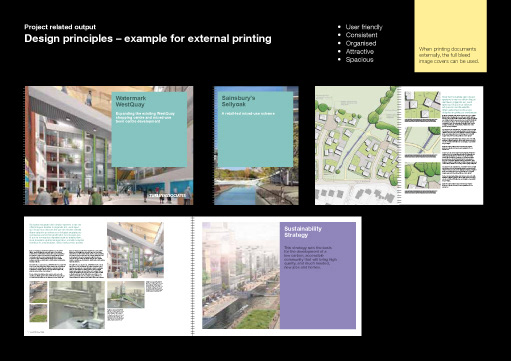The image size is (511, 361).
Task: Click the spiral binding between the spread pages
Action: (193, 276)
